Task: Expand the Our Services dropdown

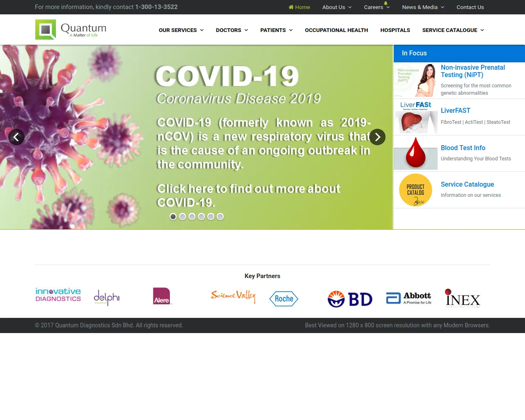Action: click(181, 30)
